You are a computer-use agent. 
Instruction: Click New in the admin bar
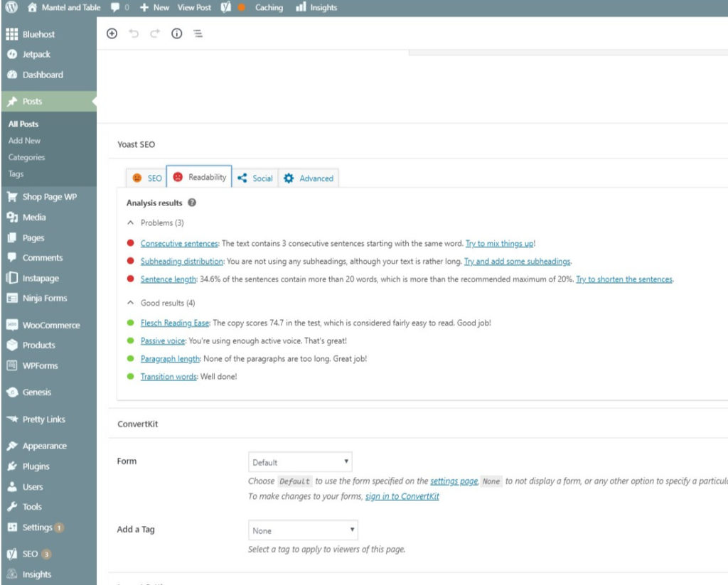click(x=154, y=7)
